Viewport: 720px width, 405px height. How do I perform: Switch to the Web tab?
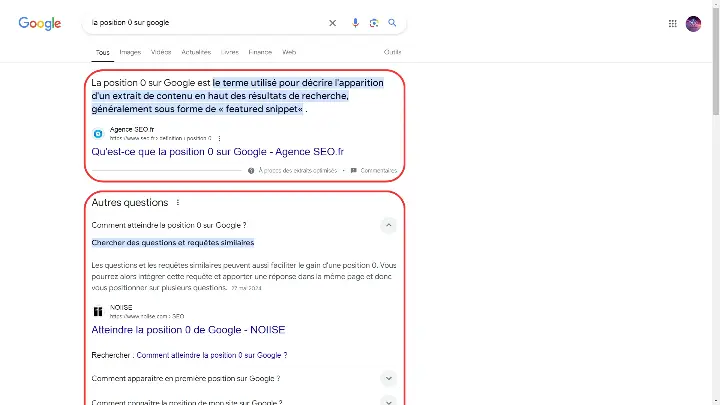pyautogui.click(x=289, y=52)
